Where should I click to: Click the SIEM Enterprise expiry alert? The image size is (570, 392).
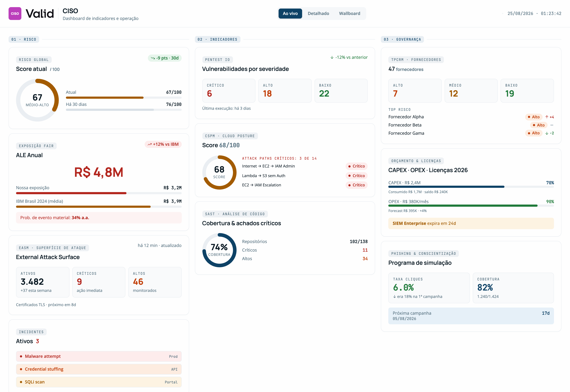pyautogui.click(x=471, y=223)
